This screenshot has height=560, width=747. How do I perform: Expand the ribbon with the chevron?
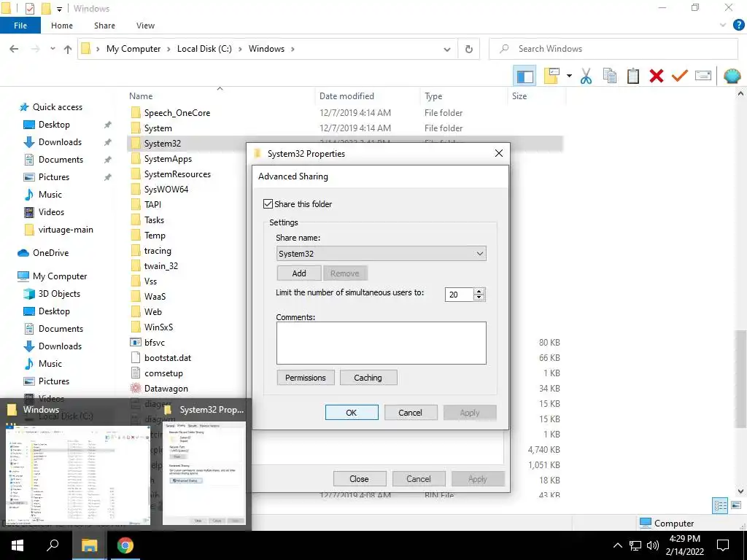click(723, 26)
